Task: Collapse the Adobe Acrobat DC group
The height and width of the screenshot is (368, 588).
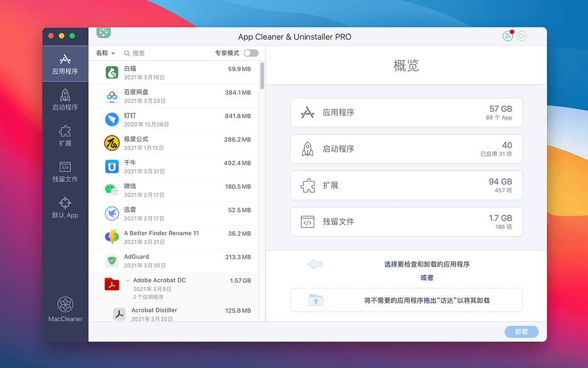Action: pos(127,281)
